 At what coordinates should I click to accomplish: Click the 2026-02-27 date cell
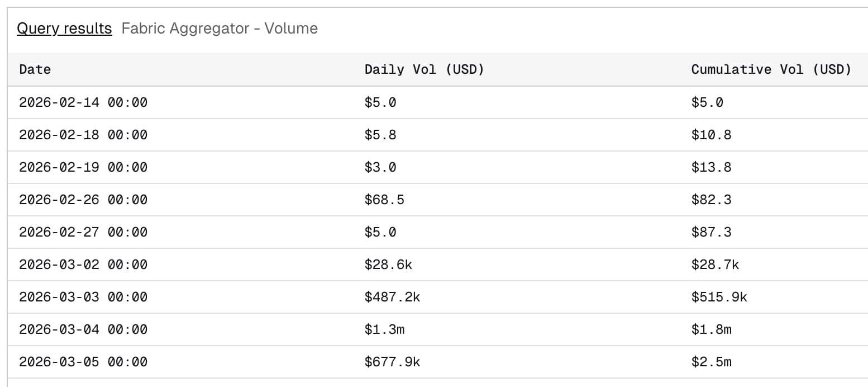(83, 232)
